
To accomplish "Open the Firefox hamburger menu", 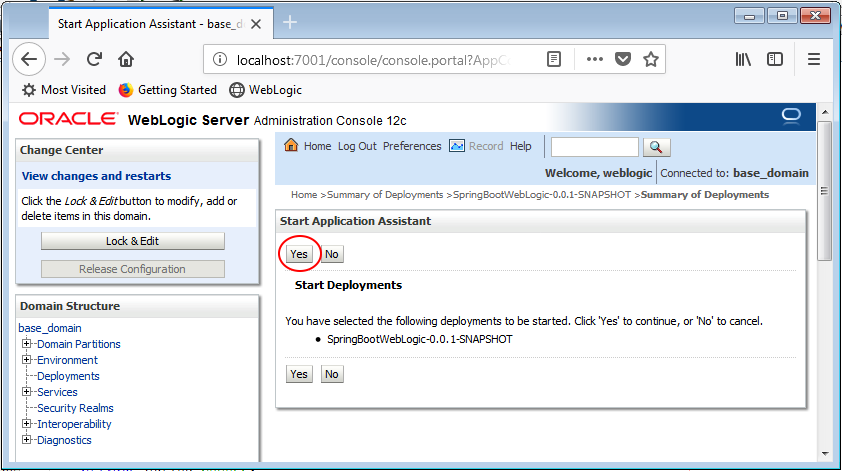I will [x=814, y=59].
